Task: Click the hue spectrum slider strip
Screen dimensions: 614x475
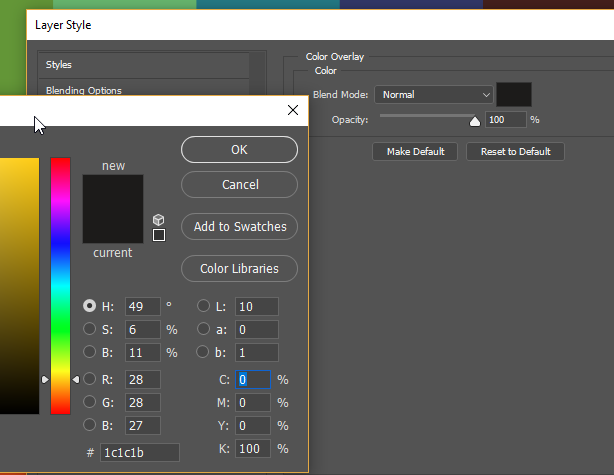Action: click(x=60, y=286)
